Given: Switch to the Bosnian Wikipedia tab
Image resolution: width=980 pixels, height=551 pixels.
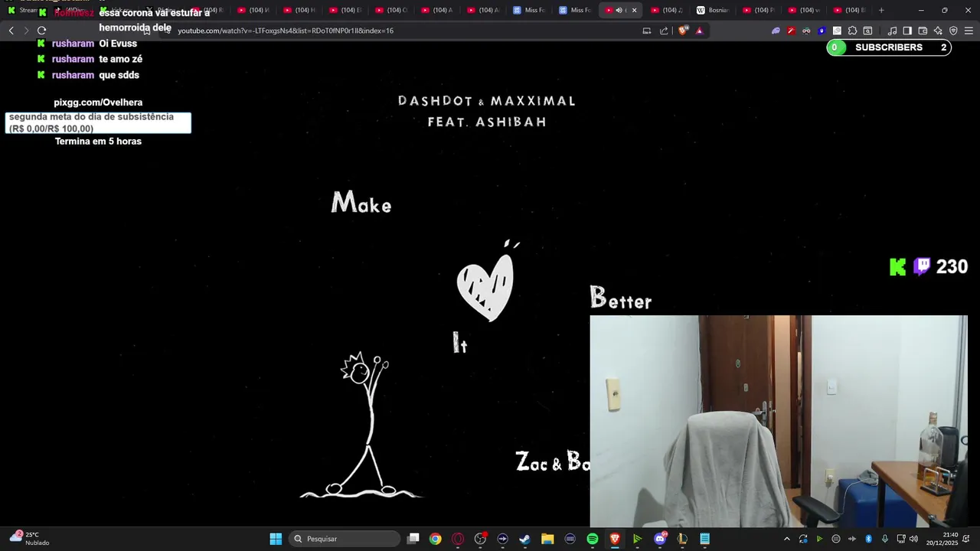Looking at the screenshot, I should tap(713, 10).
